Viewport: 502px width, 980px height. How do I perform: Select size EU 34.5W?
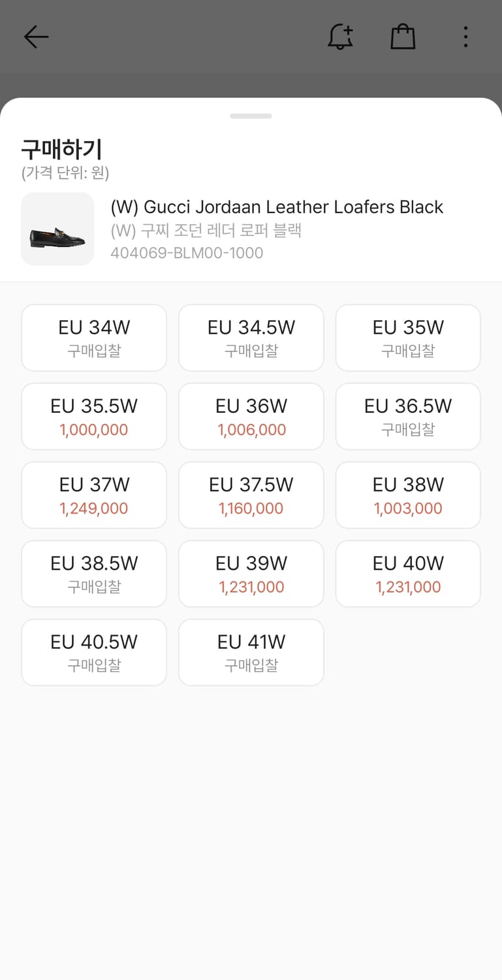click(x=251, y=338)
